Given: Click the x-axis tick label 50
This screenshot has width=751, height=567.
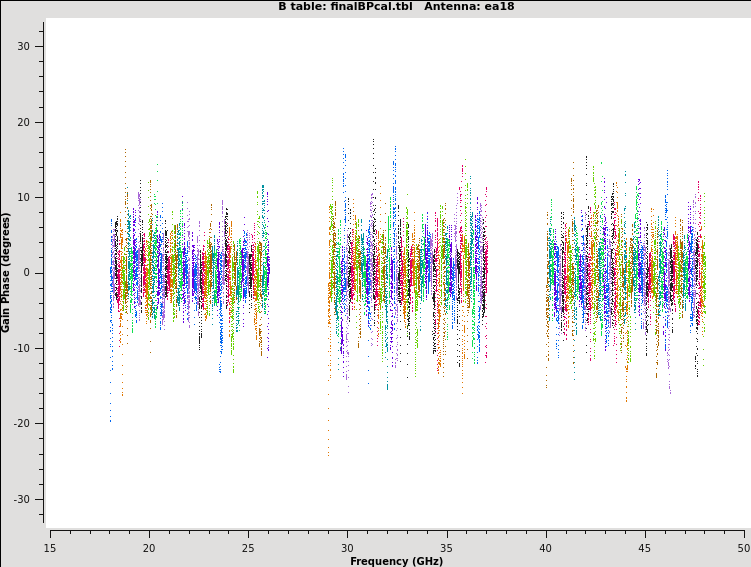Looking at the screenshot, I should coord(744,548).
